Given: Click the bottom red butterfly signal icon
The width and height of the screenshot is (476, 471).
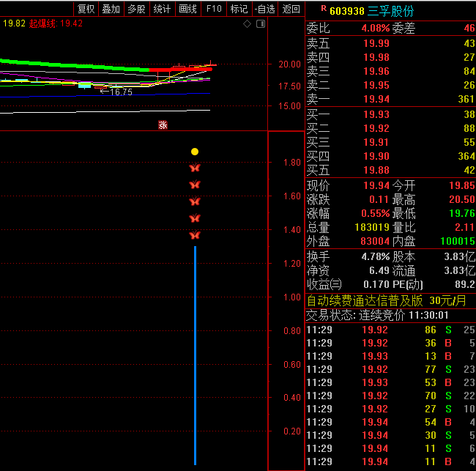Looking at the screenshot, I should 195,235.
